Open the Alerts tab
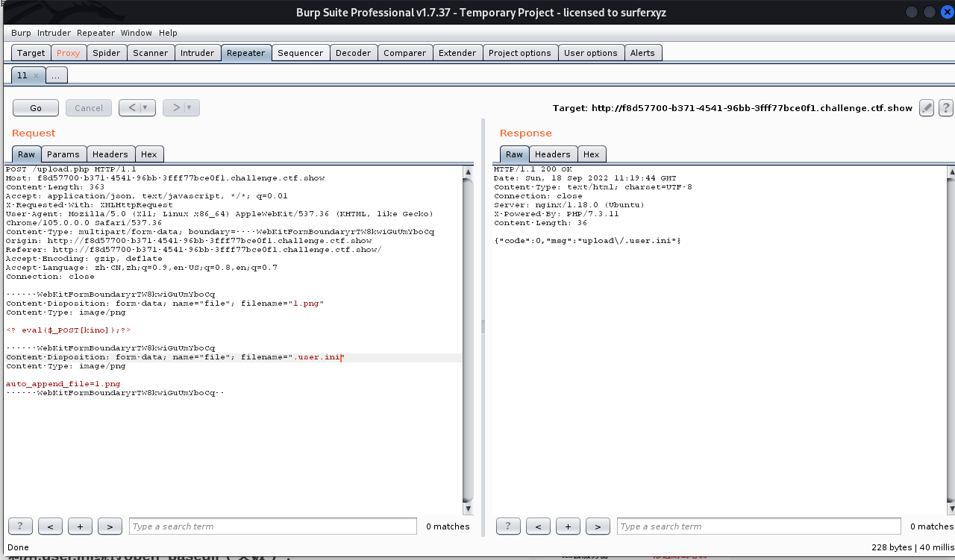This screenshot has height=560, width=955. pos(642,53)
